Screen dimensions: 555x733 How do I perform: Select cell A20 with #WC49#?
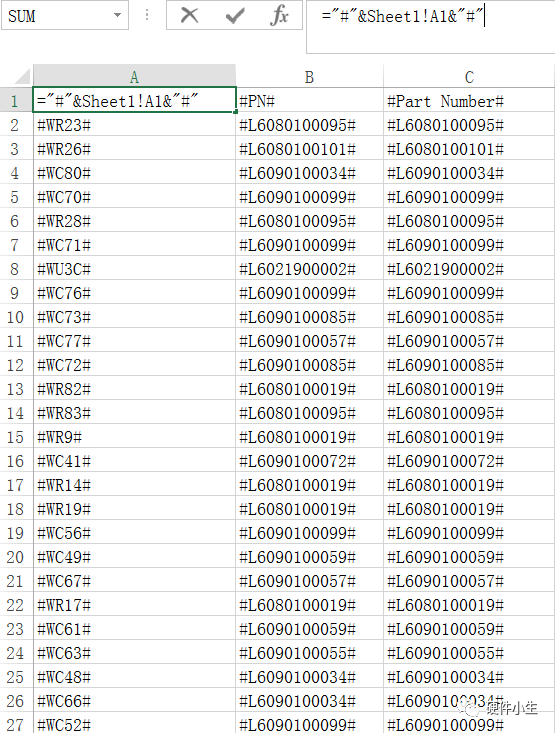134,556
